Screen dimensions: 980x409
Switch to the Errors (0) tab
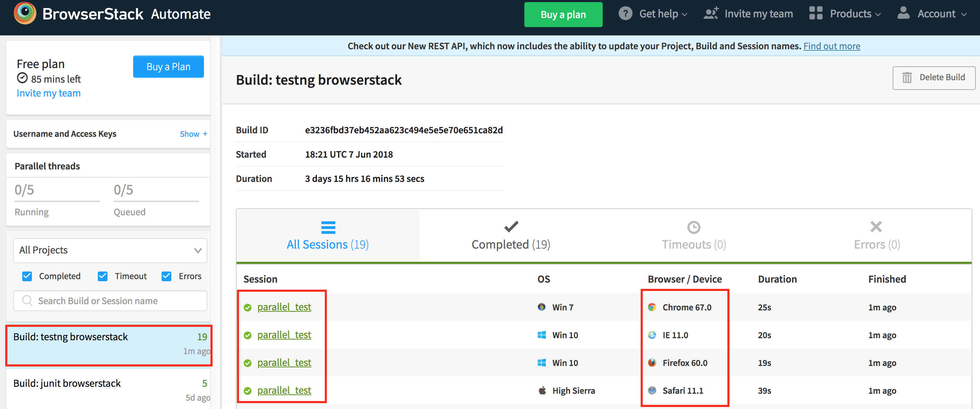coord(877,236)
